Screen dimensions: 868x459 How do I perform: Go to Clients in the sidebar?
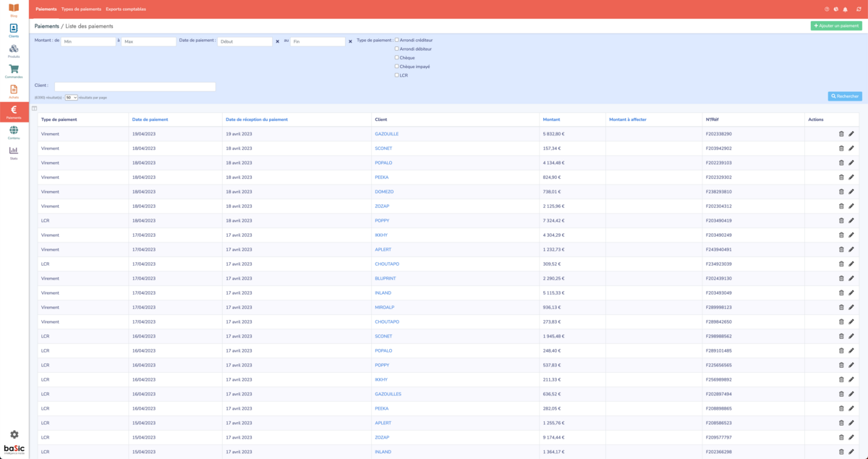[x=14, y=30]
